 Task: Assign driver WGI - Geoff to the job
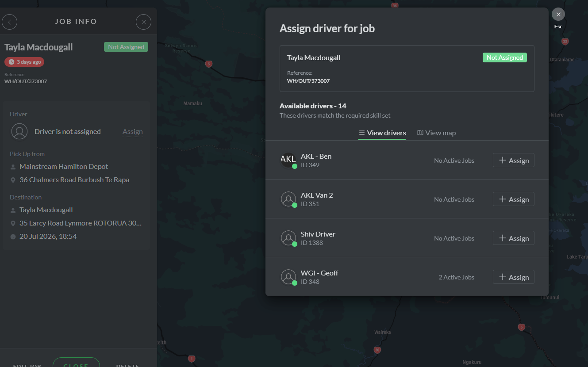pyautogui.click(x=514, y=277)
